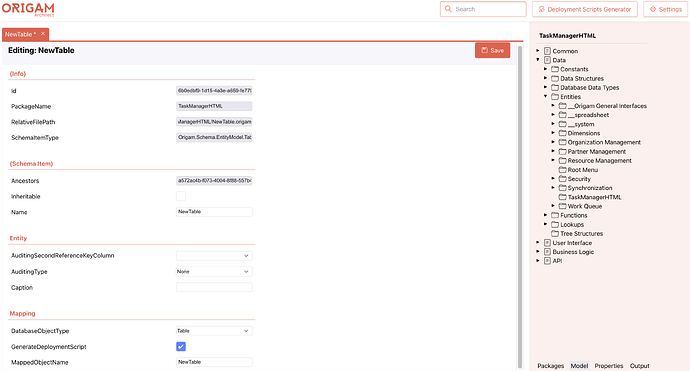Image resolution: width=690 pixels, height=371 pixels.
Task: Click the folder icon beside Database Data Types
Action: tap(555, 88)
